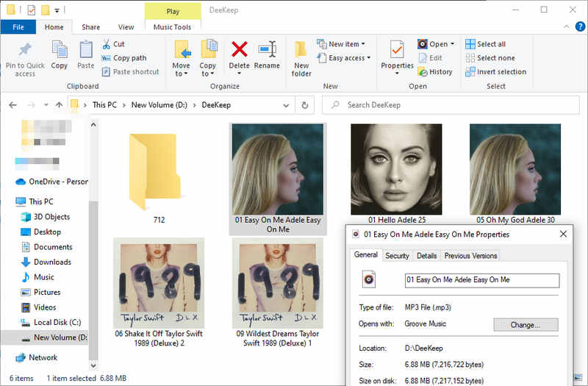Open the Quick Access Toolbar customize dropdown
Screen dimensions: 588x386
pos(57,10)
